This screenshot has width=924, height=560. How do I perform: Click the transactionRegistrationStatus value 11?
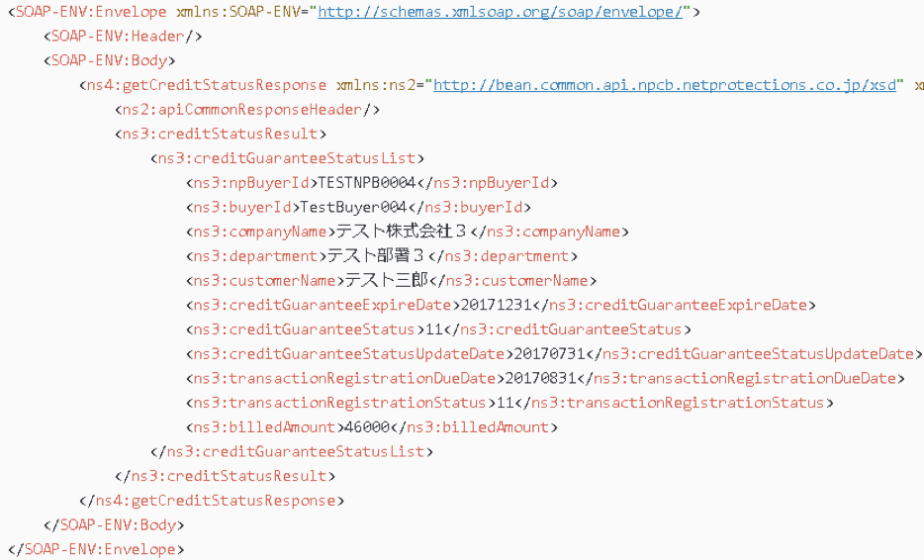coord(506,404)
